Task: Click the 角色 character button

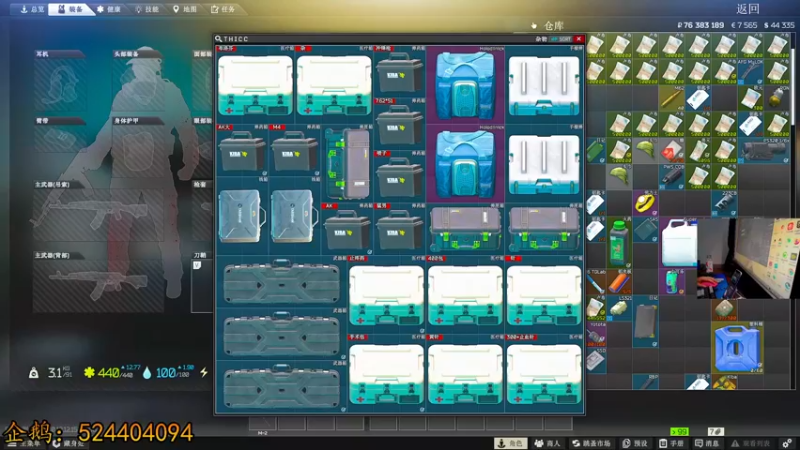Action: [510, 443]
